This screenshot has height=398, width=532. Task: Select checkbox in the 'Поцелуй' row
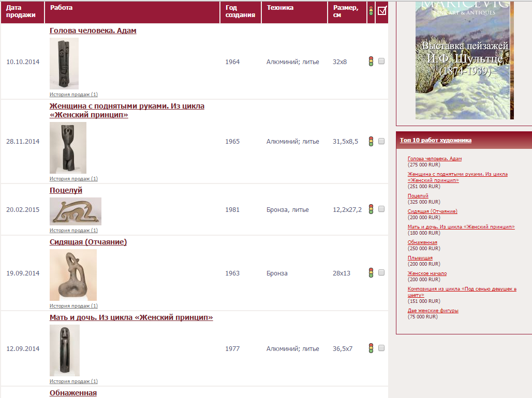(381, 209)
